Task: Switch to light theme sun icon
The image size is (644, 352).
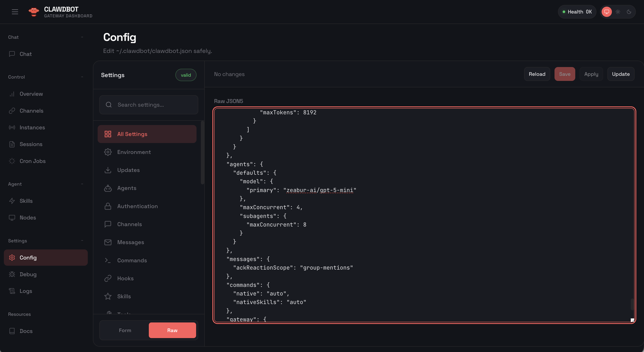Action: point(618,12)
